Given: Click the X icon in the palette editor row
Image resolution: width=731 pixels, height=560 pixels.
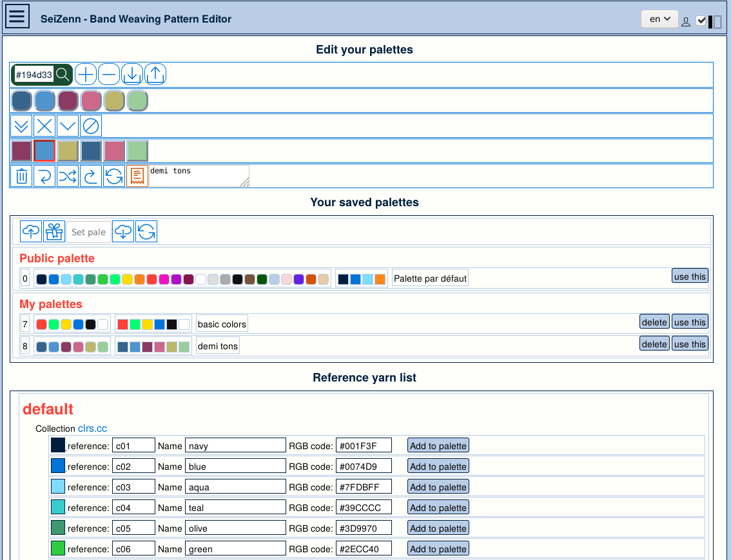Looking at the screenshot, I should [44, 125].
